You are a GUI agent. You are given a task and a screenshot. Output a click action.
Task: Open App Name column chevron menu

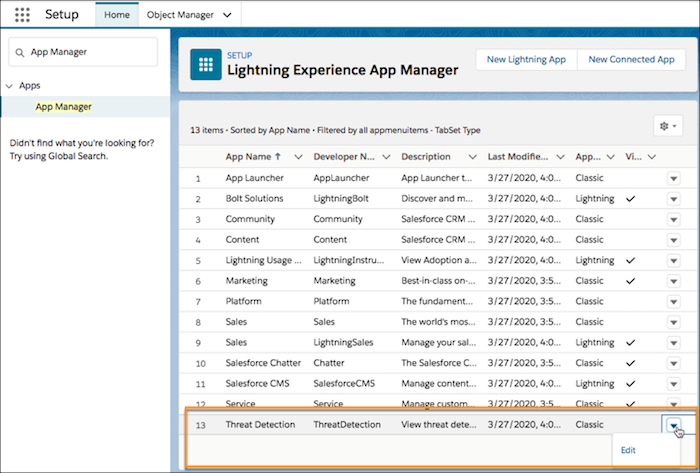coord(298,157)
